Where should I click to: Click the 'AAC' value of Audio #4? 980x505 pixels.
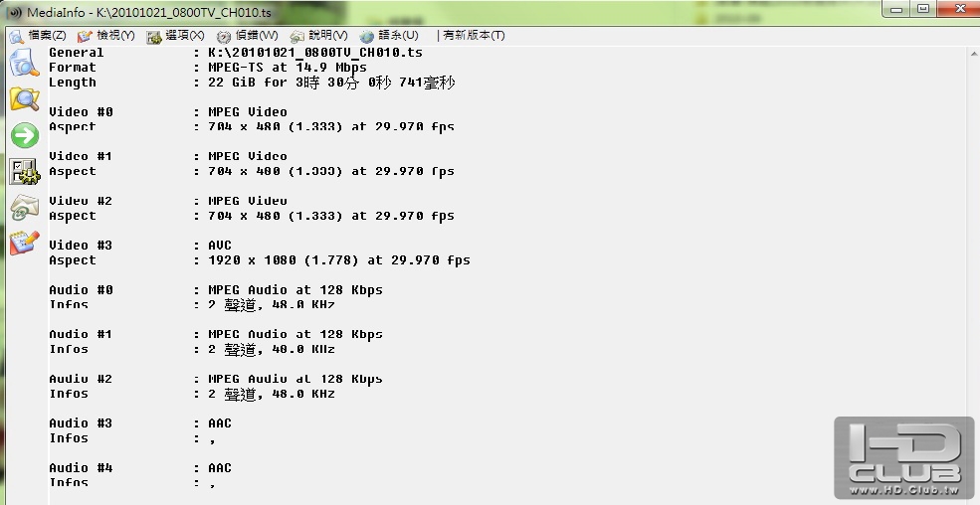tap(220, 468)
